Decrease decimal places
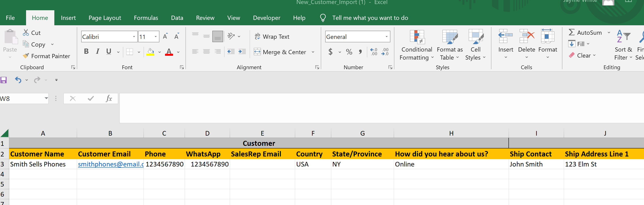This screenshot has width=644, height=205. click(385, 52)
